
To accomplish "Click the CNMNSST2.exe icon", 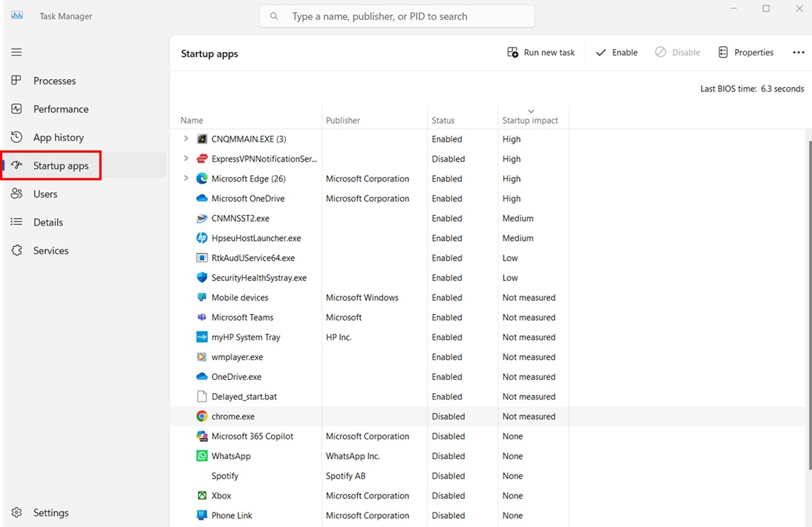I will [202, 218].
